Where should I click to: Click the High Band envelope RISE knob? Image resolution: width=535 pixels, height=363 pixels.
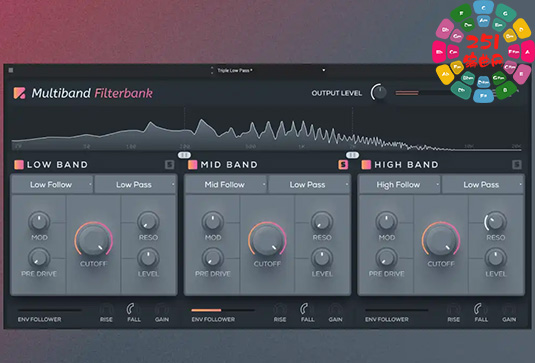pyautogui.click(x=453, y=309)
